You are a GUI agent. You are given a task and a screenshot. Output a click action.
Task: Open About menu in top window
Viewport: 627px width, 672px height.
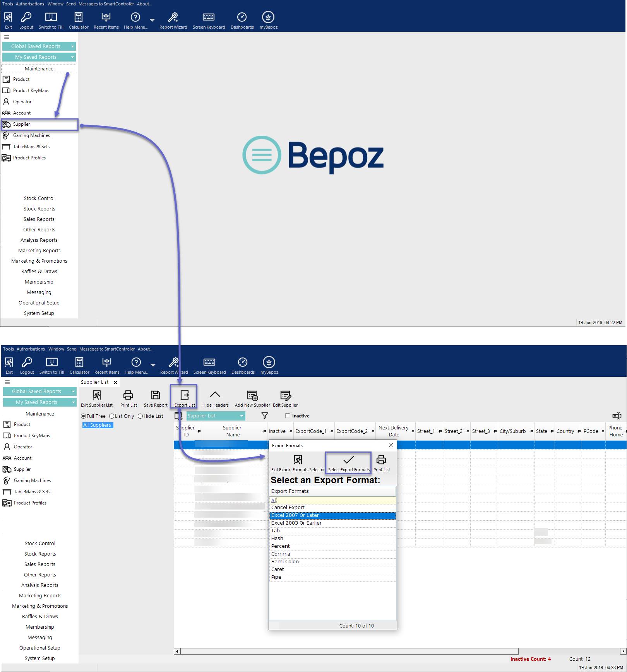(144, 4)
